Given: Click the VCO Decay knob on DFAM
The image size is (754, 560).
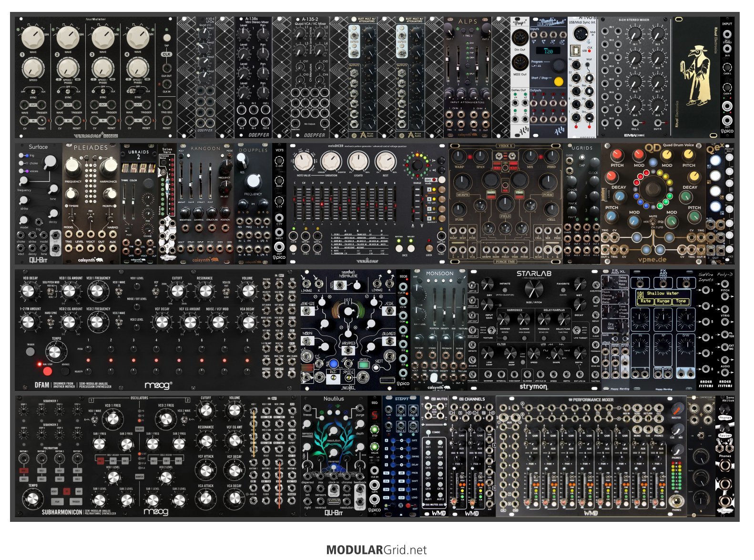Looking at the screenshot, I should (30, 291).
